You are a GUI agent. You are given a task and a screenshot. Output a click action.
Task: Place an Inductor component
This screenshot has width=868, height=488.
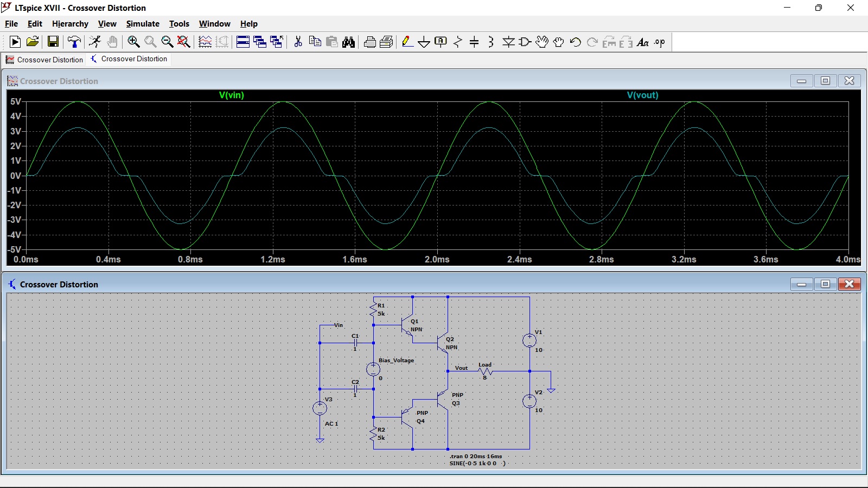(x=491, y=42)
